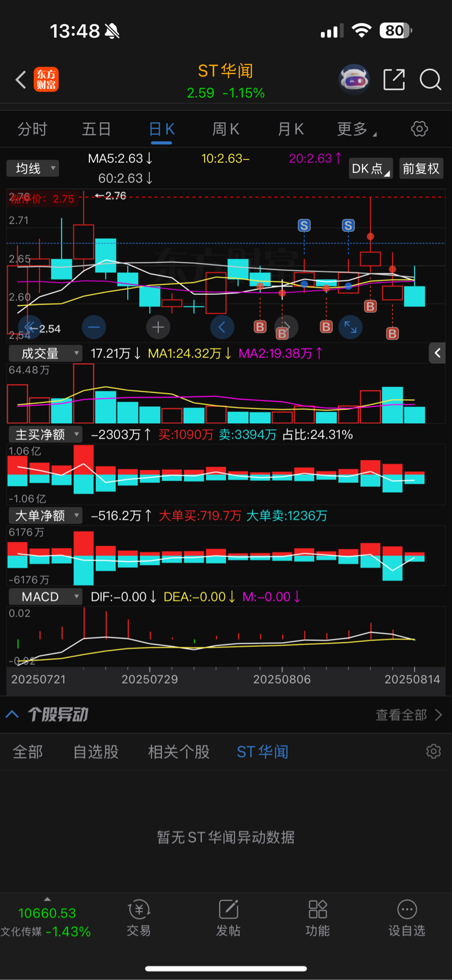Screen dimensions: 452x980
Task: Open 个股异动 settings gear icon
Action: pyautogui.click(x=434, y=752)
